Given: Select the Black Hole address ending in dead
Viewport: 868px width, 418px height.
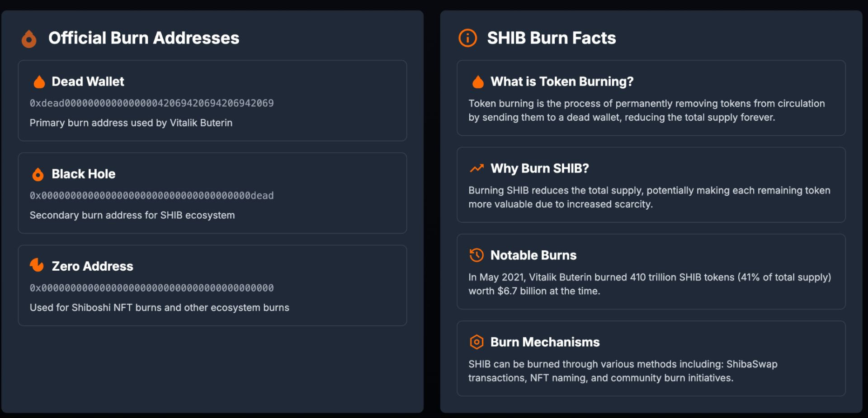Looking at the screenshot, I should (x=151, y=196).
